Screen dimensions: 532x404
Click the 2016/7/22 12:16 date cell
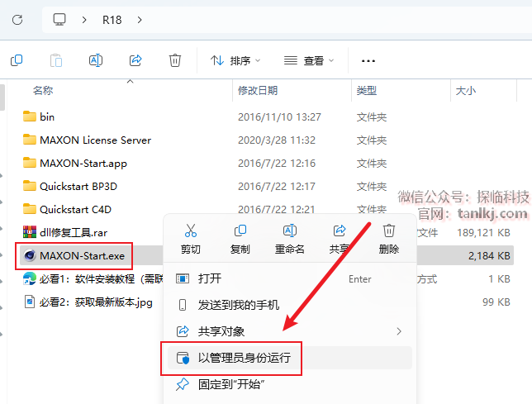click(277, 164)
